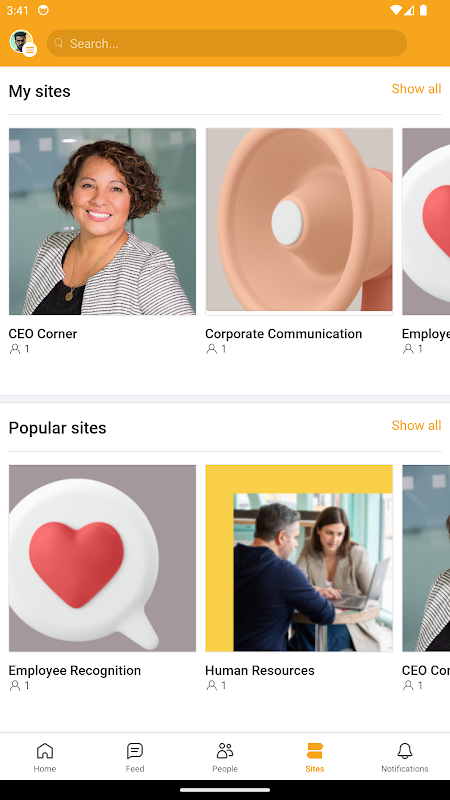The width and height of the screenshot is (450, 800).
Task: Tap the Employee Recognition title text
Action: point(74,670)
